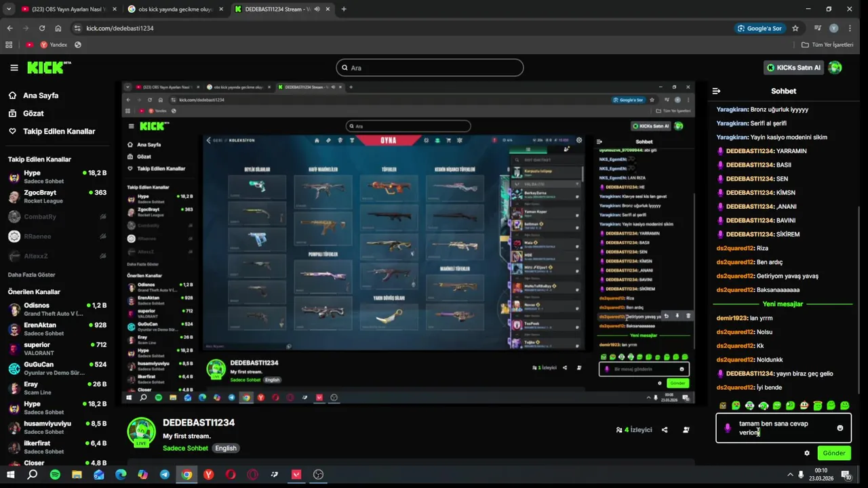Open EremAktan recommended channel
The width and height of the screenshot is (868, 488).
(x=58, y=329)
